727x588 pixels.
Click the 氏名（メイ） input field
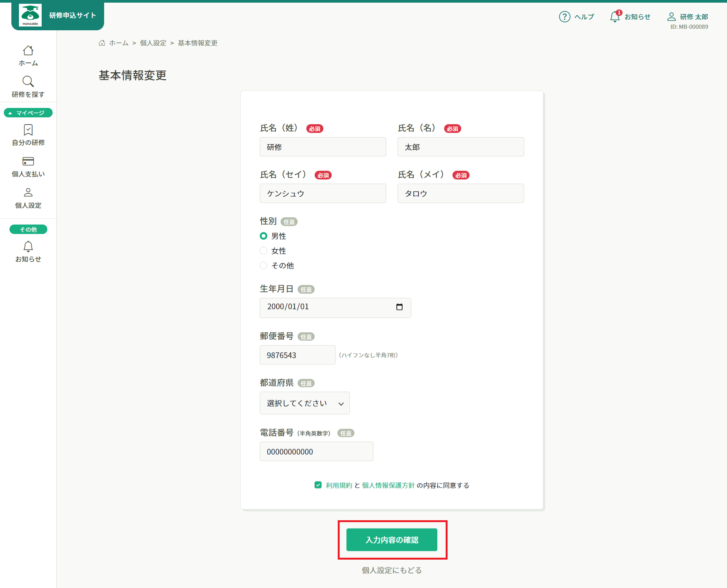461,193
